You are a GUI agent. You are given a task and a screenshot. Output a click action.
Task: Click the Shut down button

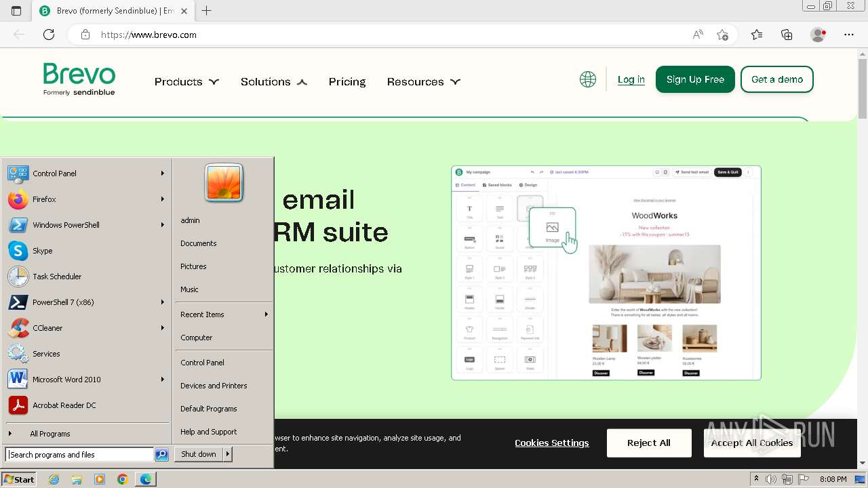click(x=199, y=454)
